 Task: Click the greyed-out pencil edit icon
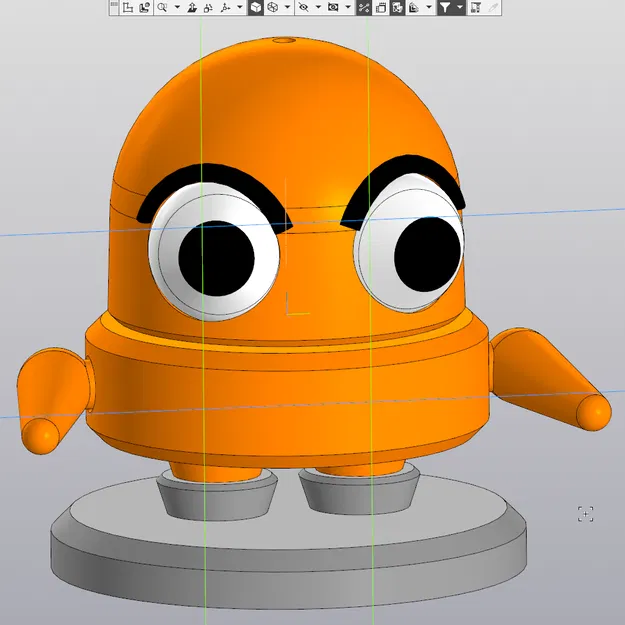tap(493, 7)
